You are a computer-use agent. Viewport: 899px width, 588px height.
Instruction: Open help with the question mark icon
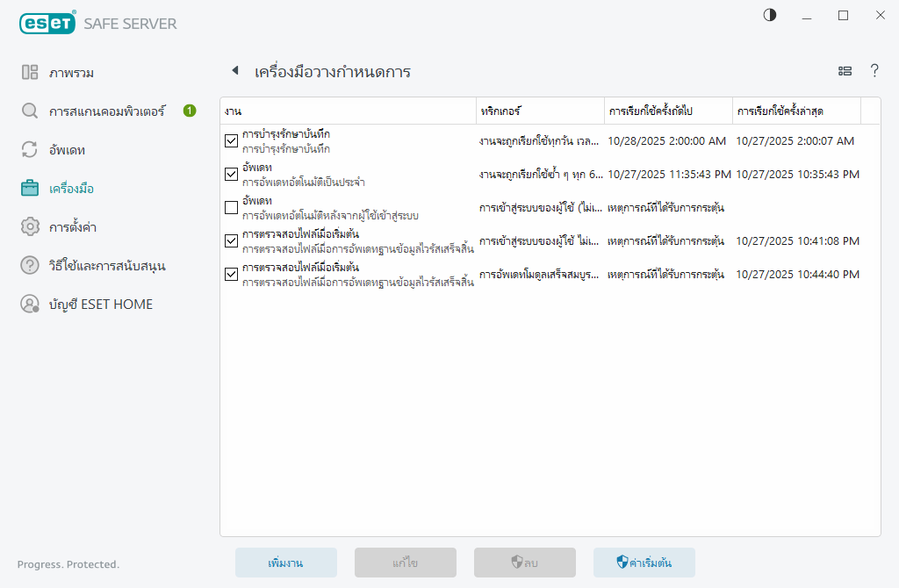point(874,71)
